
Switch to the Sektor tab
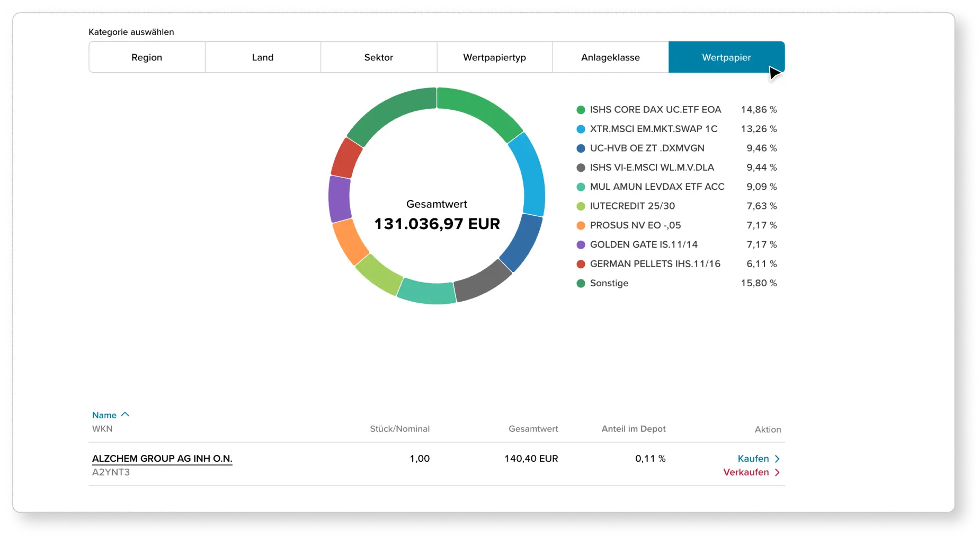pyautogui.click(x=378, y=57)
